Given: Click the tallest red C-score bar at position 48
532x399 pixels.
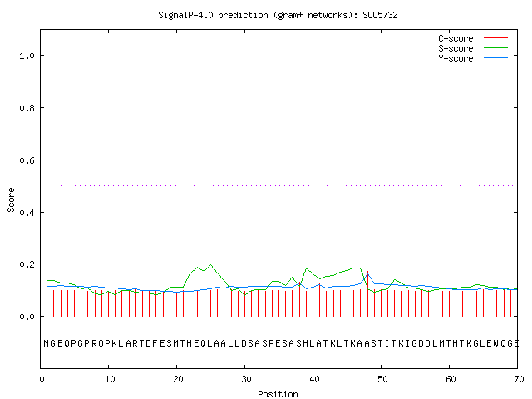Looking at the screenshot, I should [367, 293].
